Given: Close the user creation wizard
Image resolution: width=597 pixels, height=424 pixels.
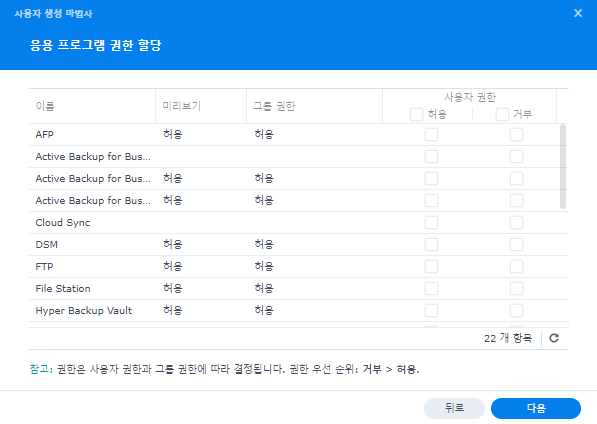Looking at the screenshot, I should click(578, 13).
